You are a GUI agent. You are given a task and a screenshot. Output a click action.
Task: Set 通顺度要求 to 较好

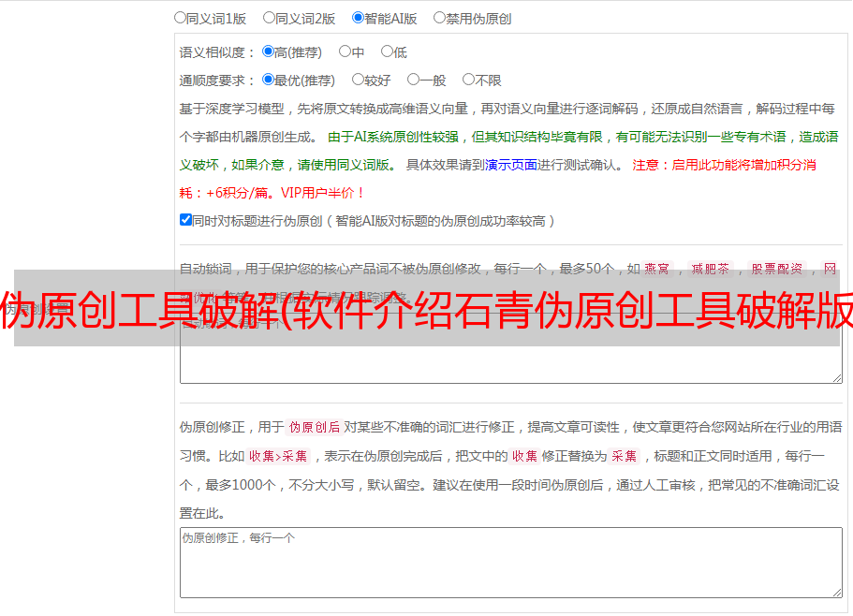click(x=358, y=80)
